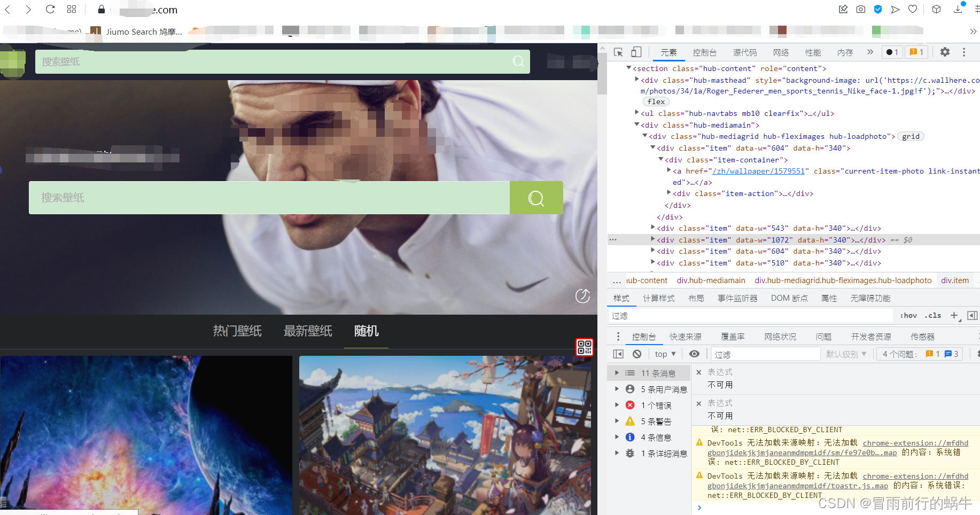Image resolution: width=980 pixels, height=515 pixels.
Task: Click the blue shield verification icon
Action: point(878,9)
